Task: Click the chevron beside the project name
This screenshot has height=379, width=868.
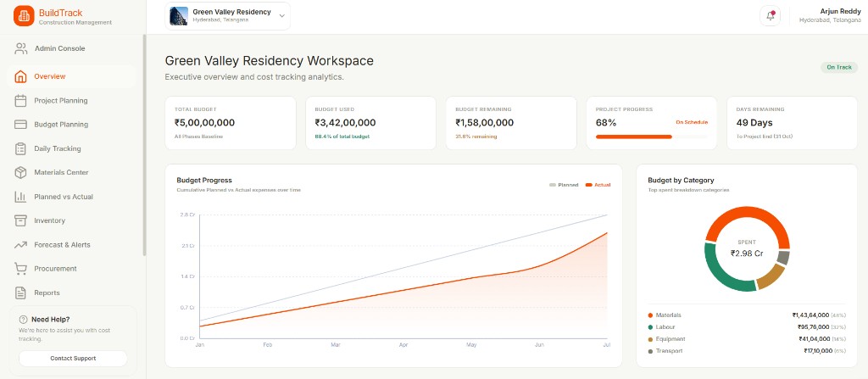Action: [281, 15]
